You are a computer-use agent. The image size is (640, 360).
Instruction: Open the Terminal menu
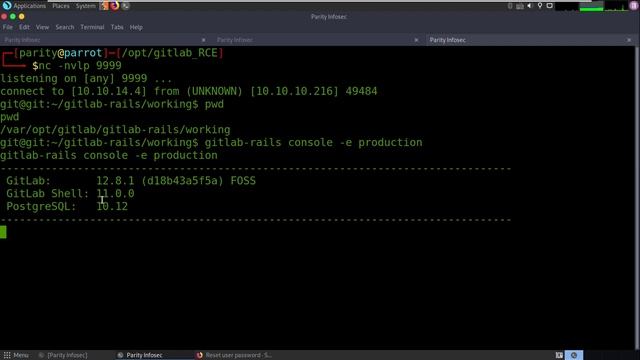(x=92, y=27)
